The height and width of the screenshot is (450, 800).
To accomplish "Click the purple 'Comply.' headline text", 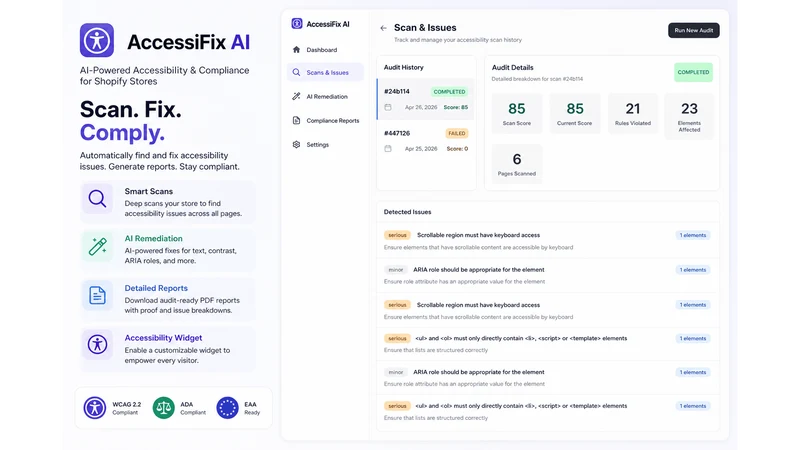I will coord(122,133).
